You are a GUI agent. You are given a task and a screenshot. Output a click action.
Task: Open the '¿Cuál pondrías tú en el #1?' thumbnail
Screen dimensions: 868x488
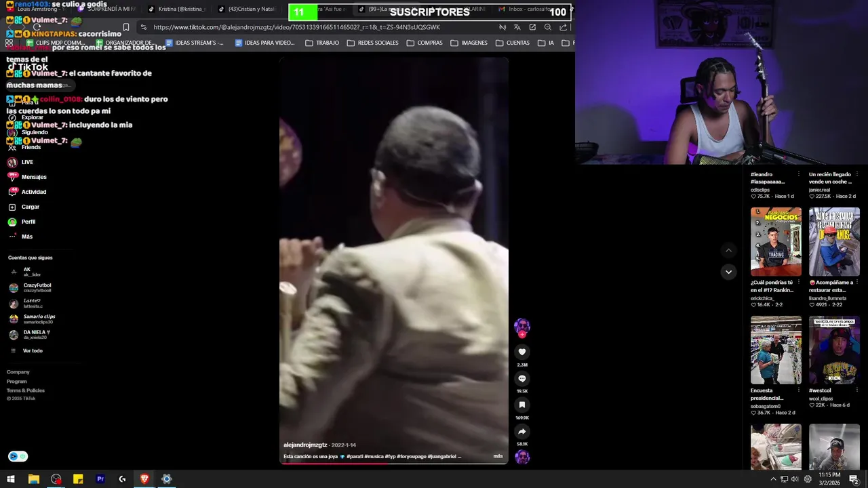point(776,241)
